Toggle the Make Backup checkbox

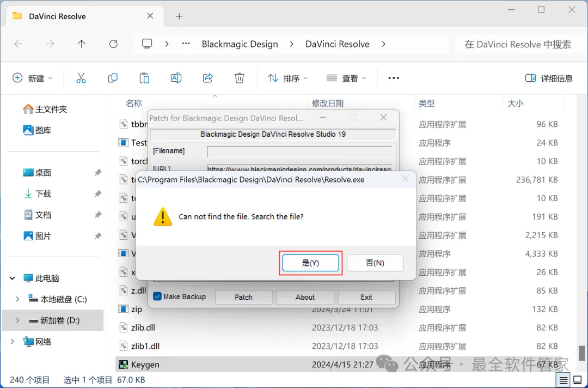(x=157, y=296)
